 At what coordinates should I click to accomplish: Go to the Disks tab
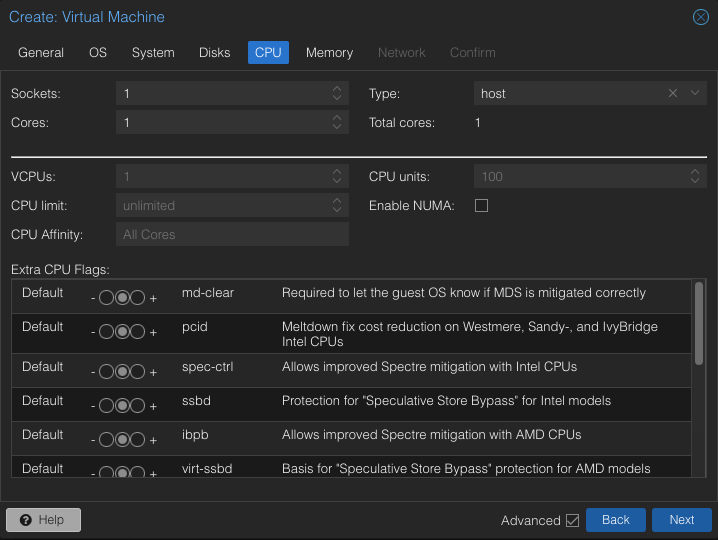click(x=214, y=52)
